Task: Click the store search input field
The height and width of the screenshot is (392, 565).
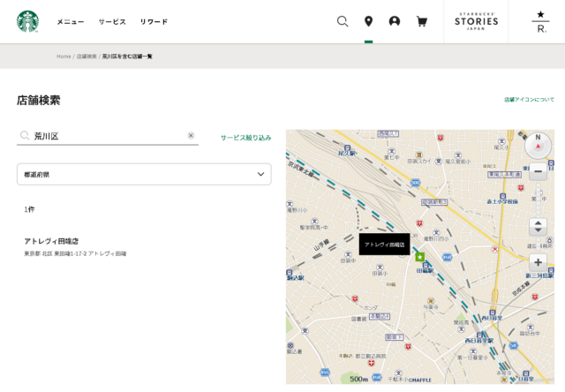Action: 106,136
